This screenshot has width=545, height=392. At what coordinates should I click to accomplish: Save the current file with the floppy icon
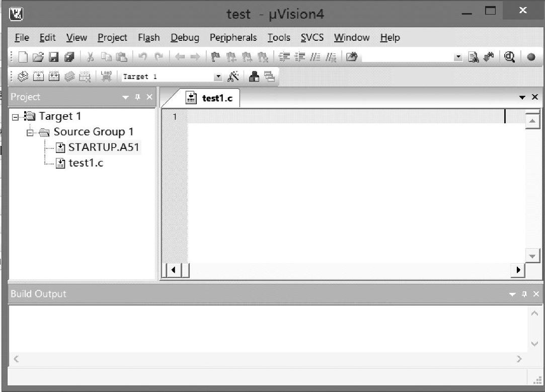tap(53, 57)
